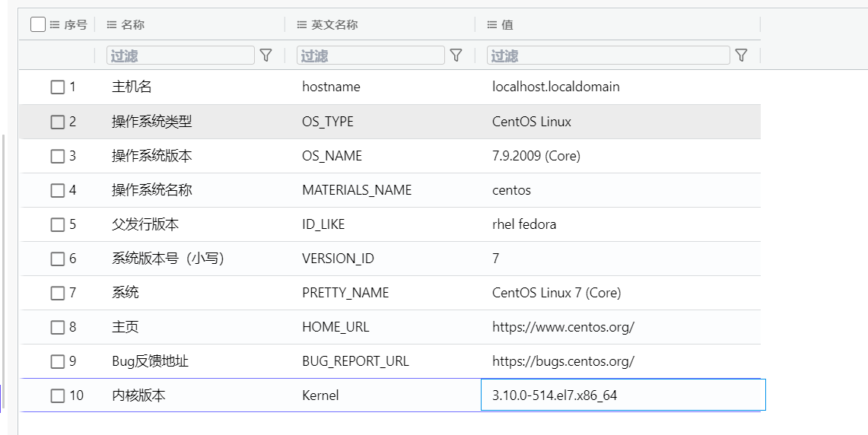Click the 父发行版本 name cell
The height and width of the screenshot is (435, 868).
pos(145,224)
